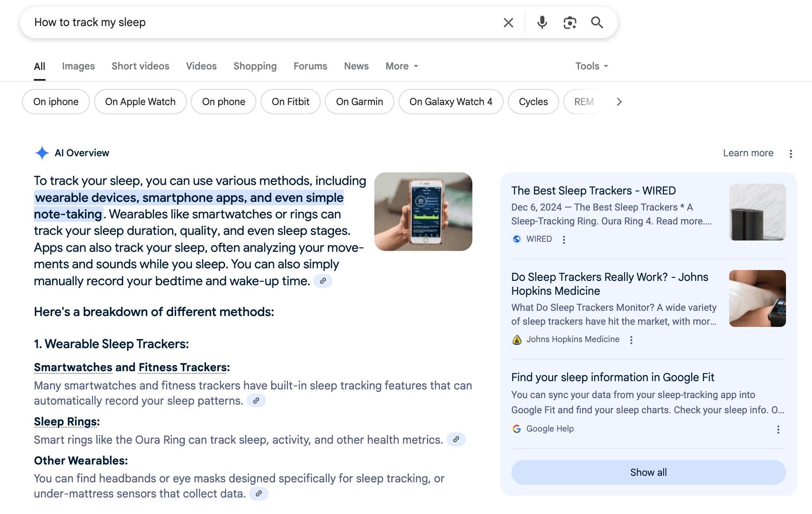Open the three-dot menu beside Google Help
The height and width of the screenshot is (514, 812).
pyautogui.click(x=778, y=429)
